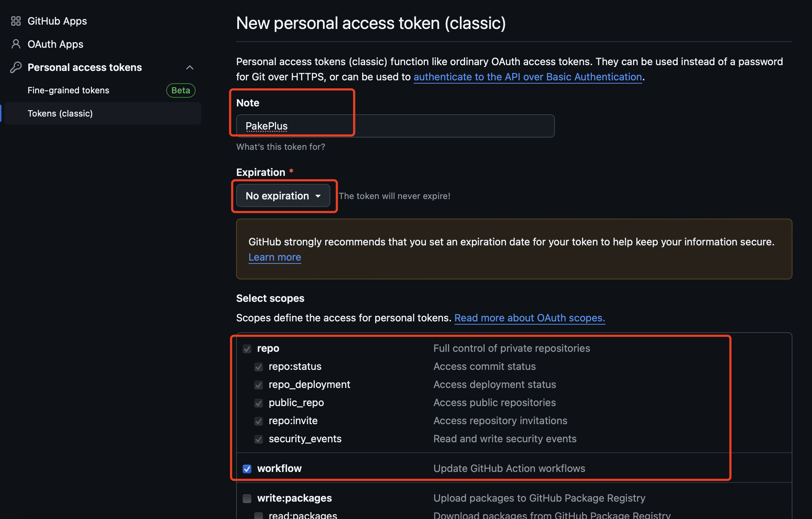Click the No expiration dropdown button
812x519 pixels.
(x=283, y=195)
